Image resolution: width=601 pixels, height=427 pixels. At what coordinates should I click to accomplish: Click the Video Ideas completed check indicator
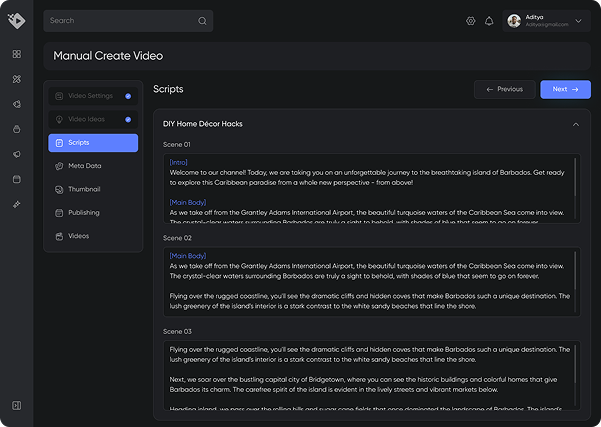128,119
